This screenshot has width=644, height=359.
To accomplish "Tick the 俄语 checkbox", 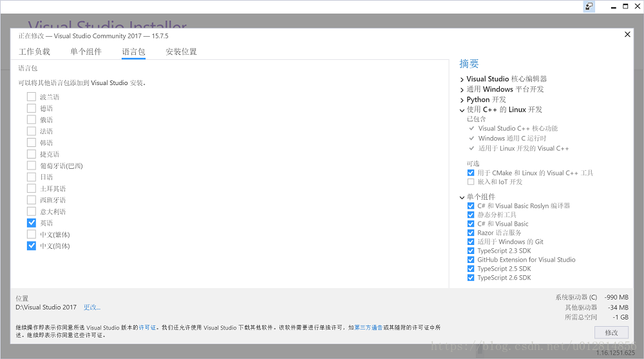I will pyautogui.click(x=31, y=120).
